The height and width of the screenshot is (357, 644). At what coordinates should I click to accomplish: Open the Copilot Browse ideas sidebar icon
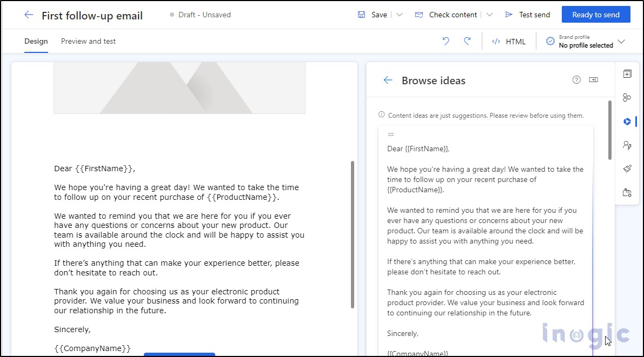(627, 122)
